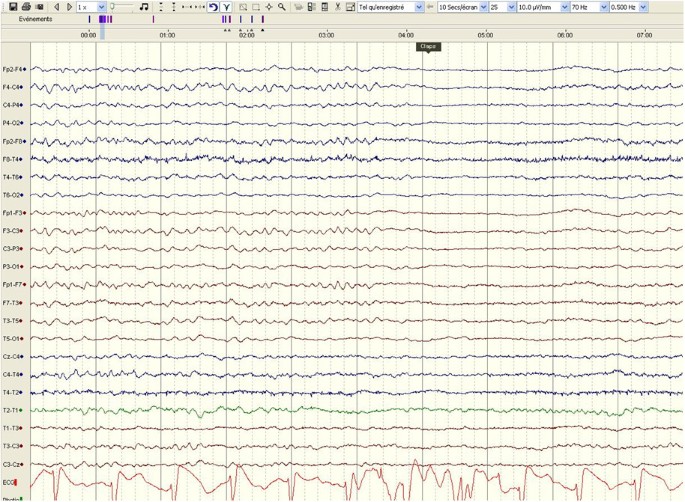Select the T5-O1 channel label
Viewport: 685px width, 502px height.
[13, 339]
